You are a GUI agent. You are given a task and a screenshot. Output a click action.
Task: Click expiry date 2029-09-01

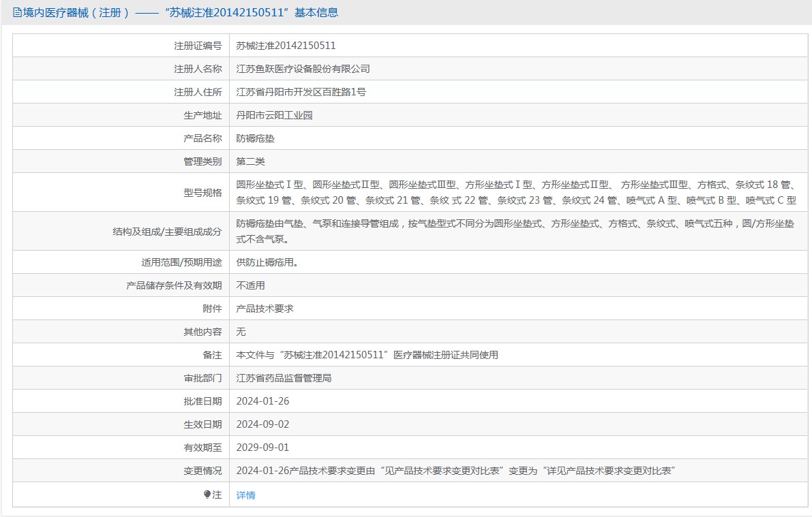pyautogui.click(x=262, y=448)
